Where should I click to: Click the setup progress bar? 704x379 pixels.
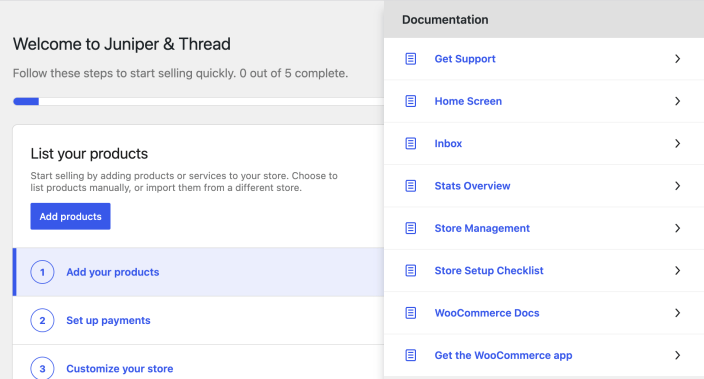(198, 101)
